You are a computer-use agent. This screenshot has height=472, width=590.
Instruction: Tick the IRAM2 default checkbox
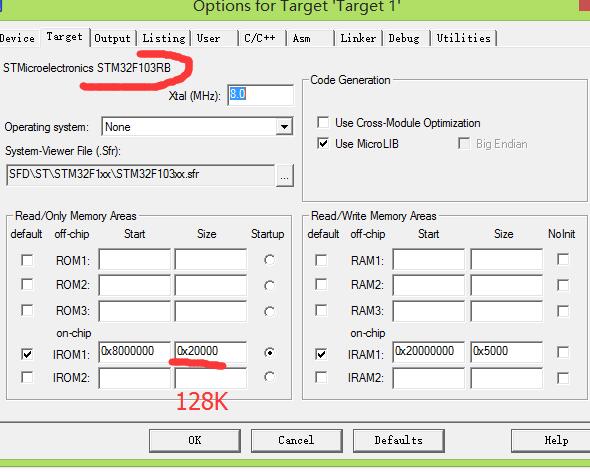click(321, 377)
